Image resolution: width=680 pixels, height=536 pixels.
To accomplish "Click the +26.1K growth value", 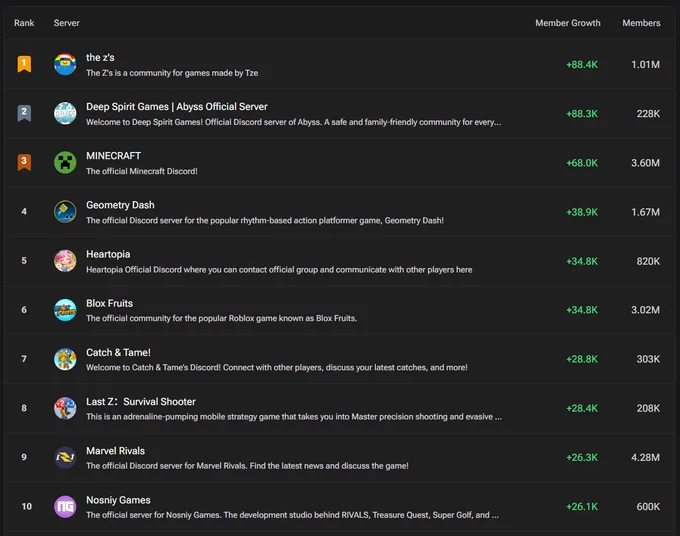I will [582, 507].
